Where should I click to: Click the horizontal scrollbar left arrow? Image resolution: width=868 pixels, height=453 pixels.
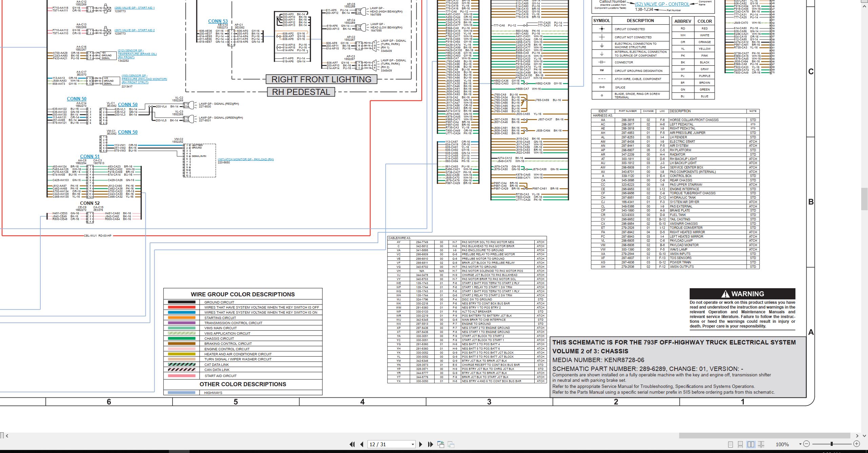[7, 436]
